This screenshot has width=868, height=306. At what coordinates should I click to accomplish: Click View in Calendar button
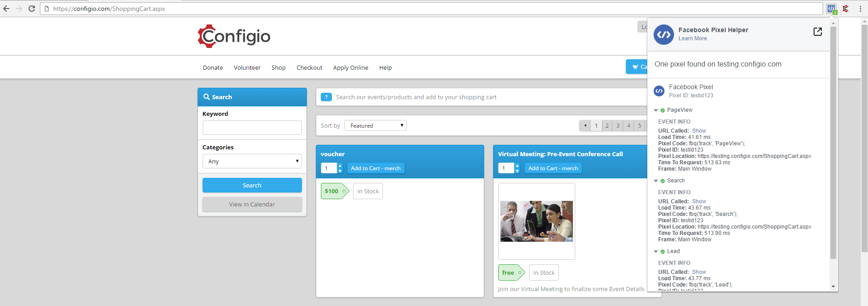[252, 204]
